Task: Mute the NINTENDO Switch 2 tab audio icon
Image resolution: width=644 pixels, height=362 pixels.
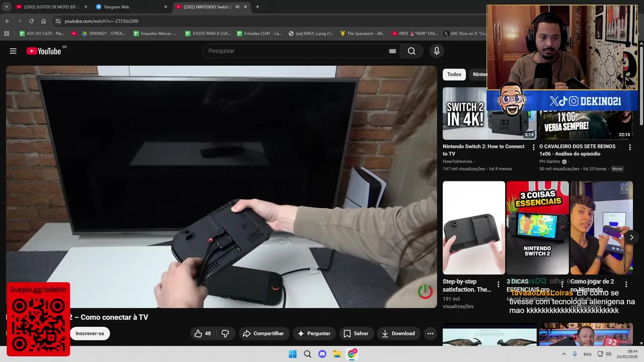Action: (x=237, y=7)
